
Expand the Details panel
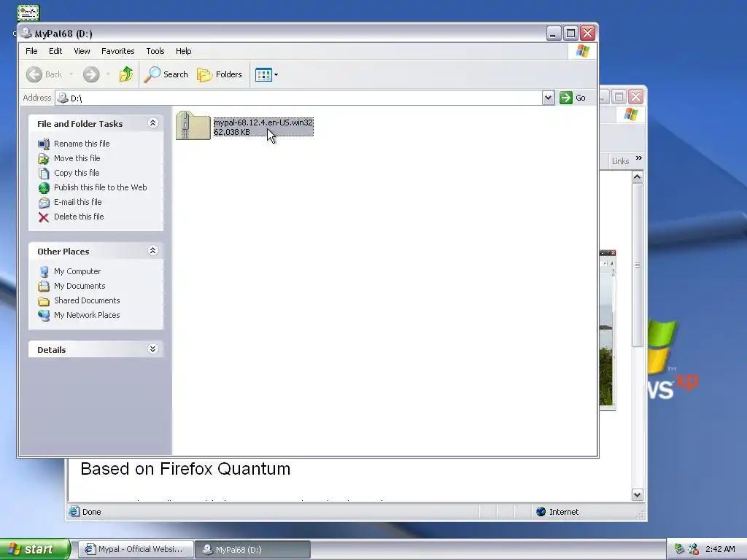(x=153, y=349)
